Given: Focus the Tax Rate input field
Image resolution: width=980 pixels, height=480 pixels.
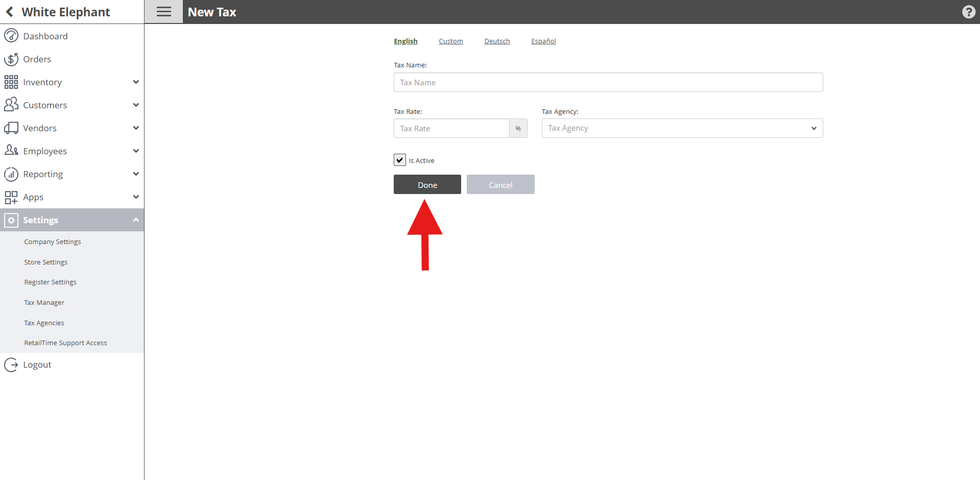Looking at the screenshot, I should pyautogui.click(x=451, y=128).
